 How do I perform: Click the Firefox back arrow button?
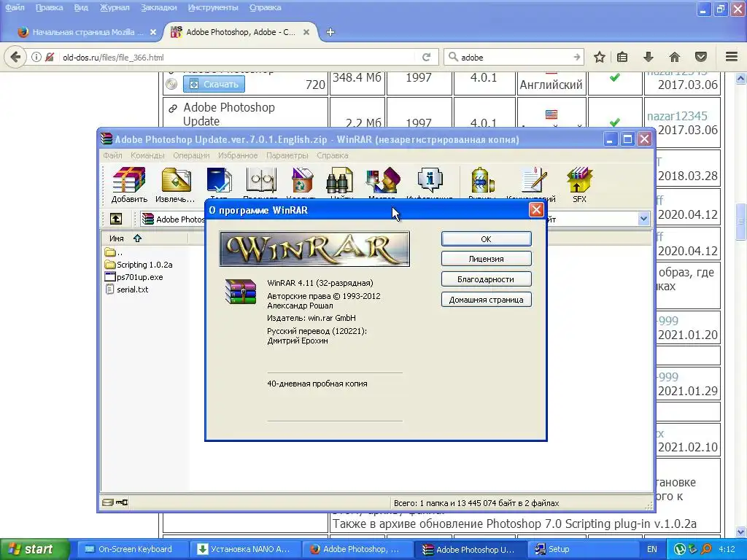coord(16,57)
